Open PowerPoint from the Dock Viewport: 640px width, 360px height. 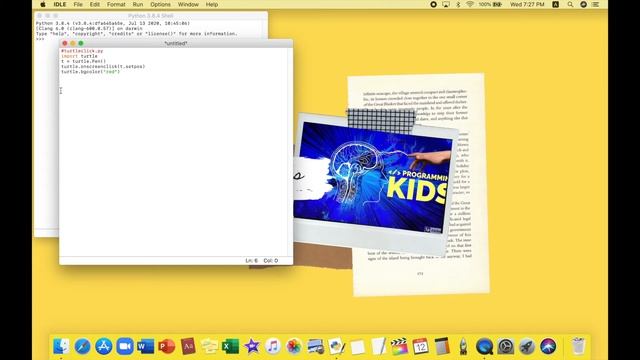167,347
